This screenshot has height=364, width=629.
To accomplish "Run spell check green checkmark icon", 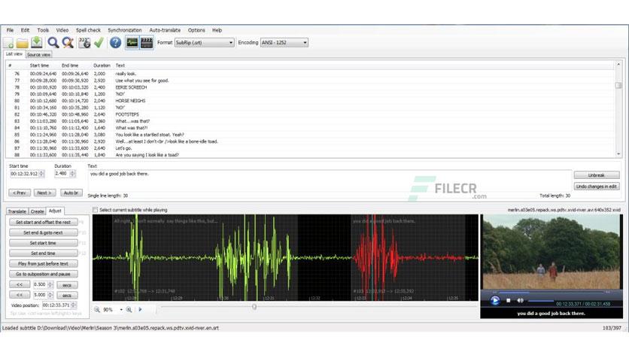I will (99, 43).
